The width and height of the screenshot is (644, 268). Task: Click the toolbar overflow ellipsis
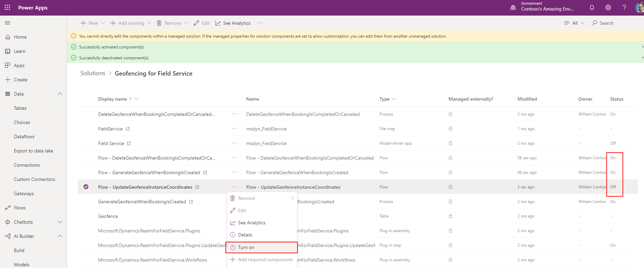(x=260, y=23)
